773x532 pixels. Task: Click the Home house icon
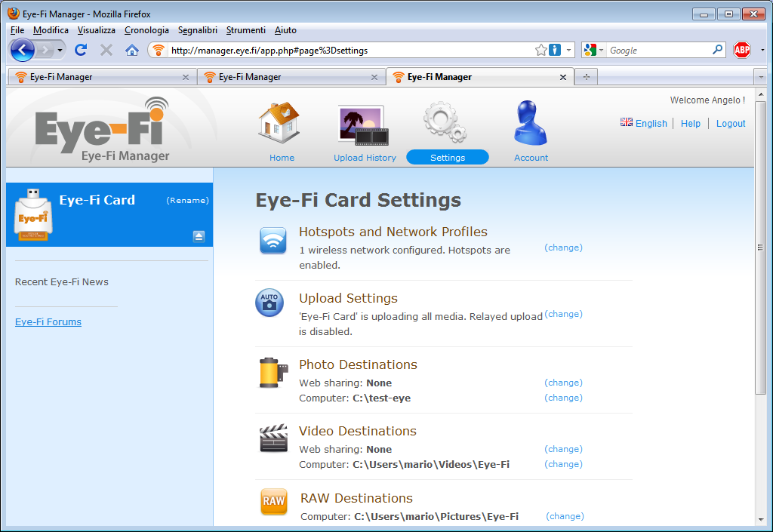point(279,122)
